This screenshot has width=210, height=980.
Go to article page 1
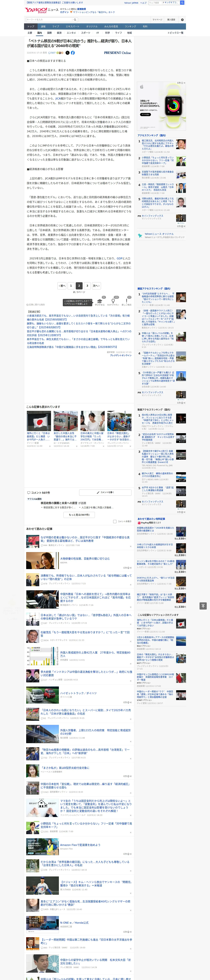click(71, 286)
